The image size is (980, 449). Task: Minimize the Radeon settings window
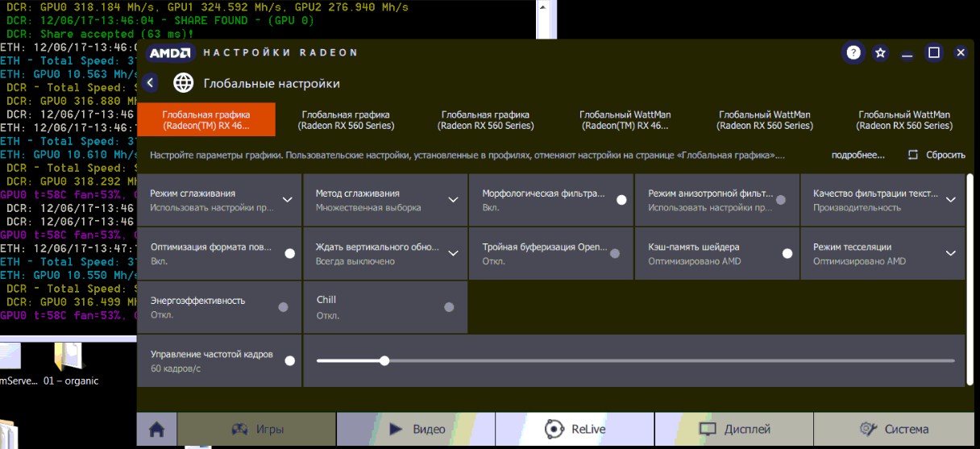pyautogui.click(x=907, y=53)
